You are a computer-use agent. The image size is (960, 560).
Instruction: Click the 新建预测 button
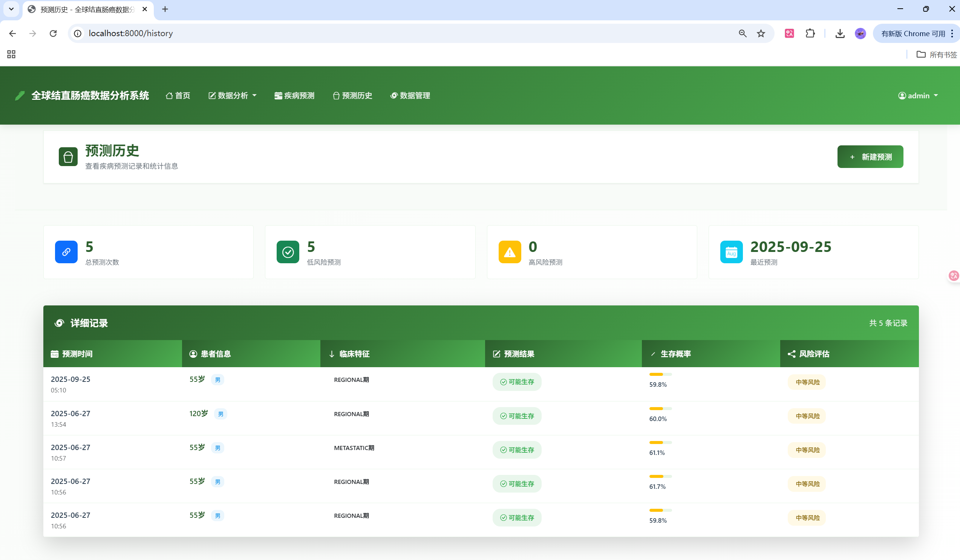point(870,156)
